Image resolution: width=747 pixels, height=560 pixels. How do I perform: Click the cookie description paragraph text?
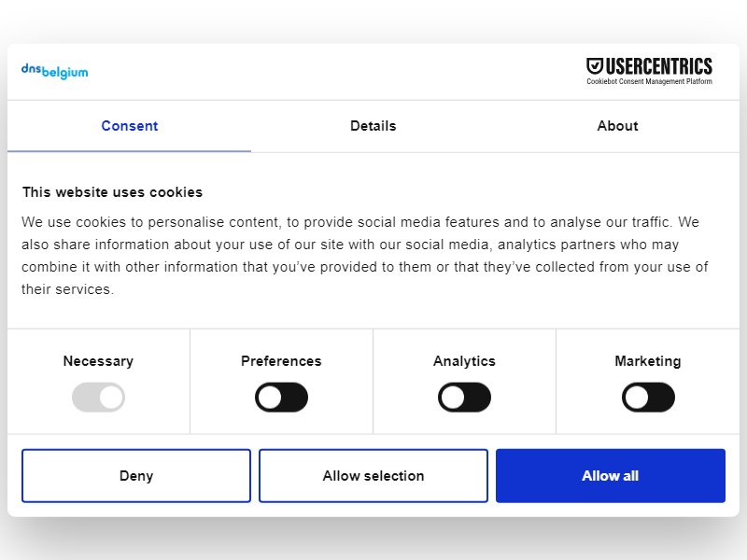point(365,256)
